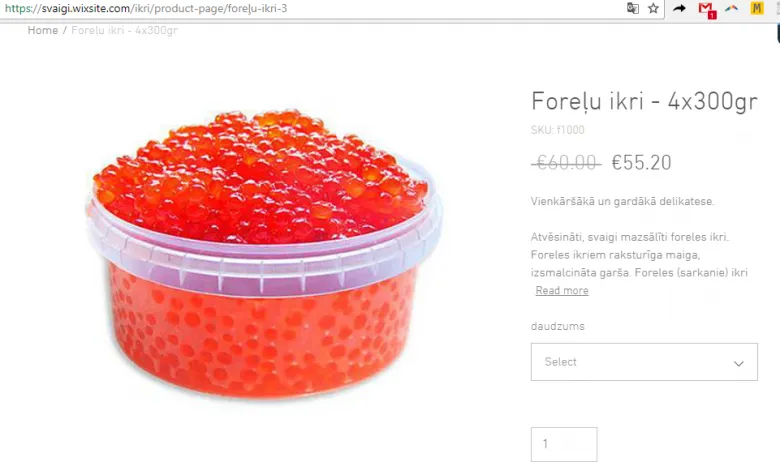
Task: Click Read more link in description
Action: 562,290
